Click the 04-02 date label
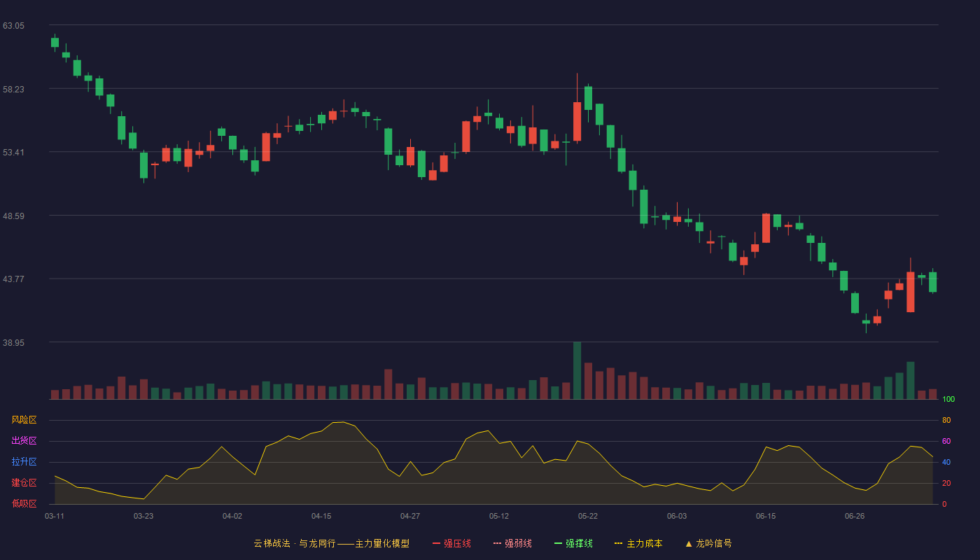Image resolution: width=980 pixels, height=560 pixels. pos(232,516)
